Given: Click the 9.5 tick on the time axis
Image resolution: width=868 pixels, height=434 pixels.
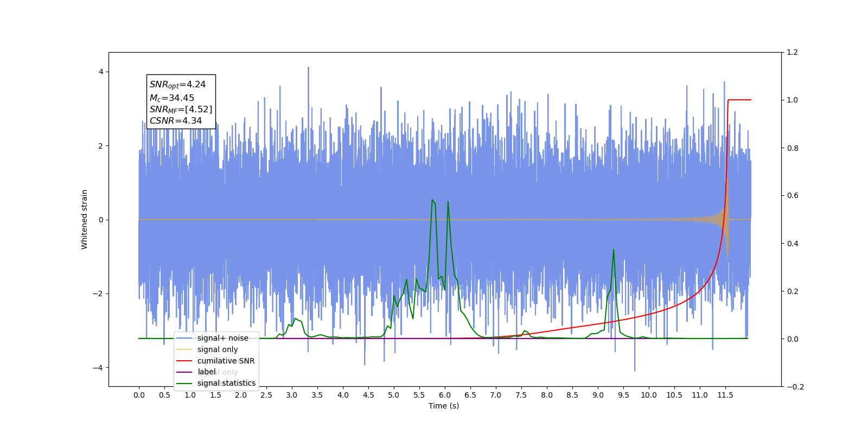Looking at the screenshot, I should (x=623, y=395).
